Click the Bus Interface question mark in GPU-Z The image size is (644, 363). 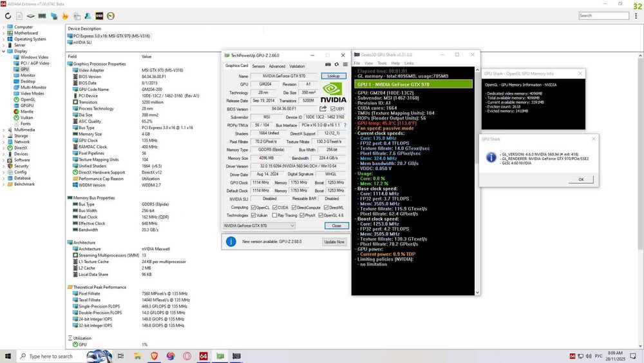point(345,125)
